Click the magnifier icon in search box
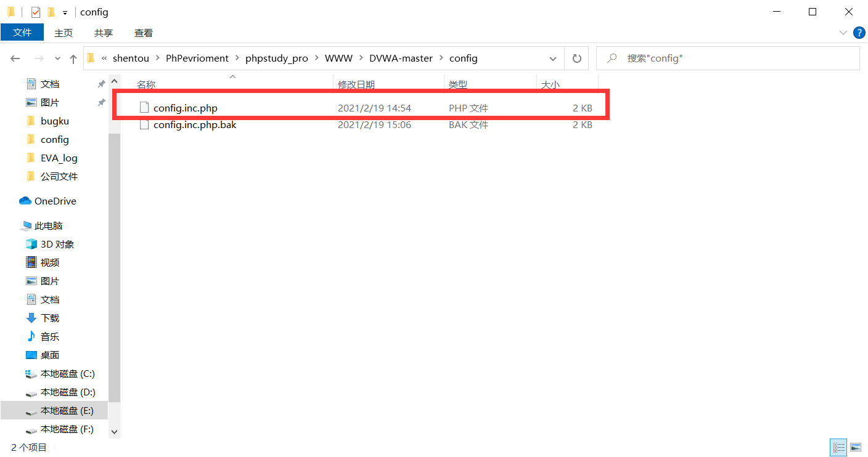The image size is (868, 457). [612, 59]
